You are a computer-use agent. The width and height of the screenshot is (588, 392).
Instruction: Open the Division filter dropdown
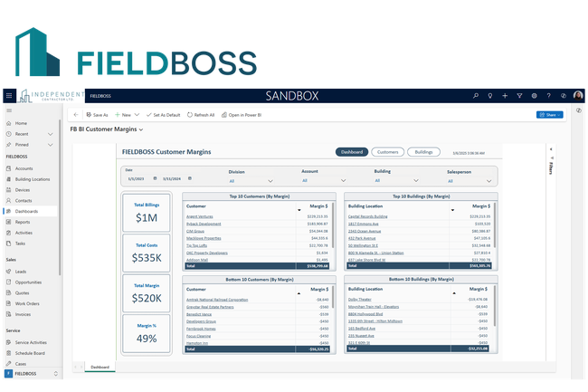[251, 181]
